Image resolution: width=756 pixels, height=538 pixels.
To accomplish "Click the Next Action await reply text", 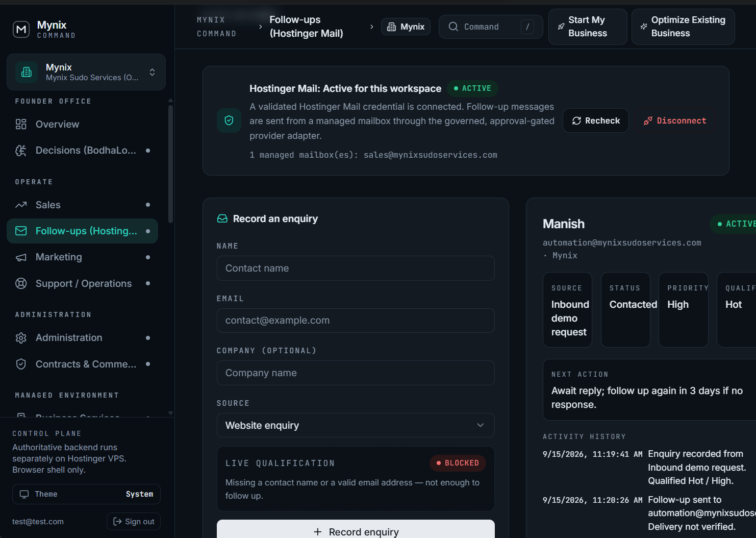I will click(x=647, y=398).
